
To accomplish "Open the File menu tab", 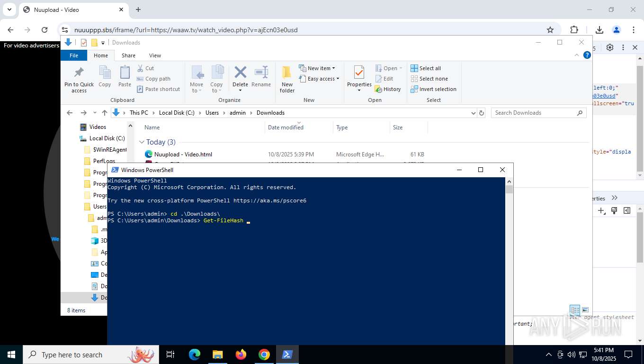I will click(x=74, y=55).
